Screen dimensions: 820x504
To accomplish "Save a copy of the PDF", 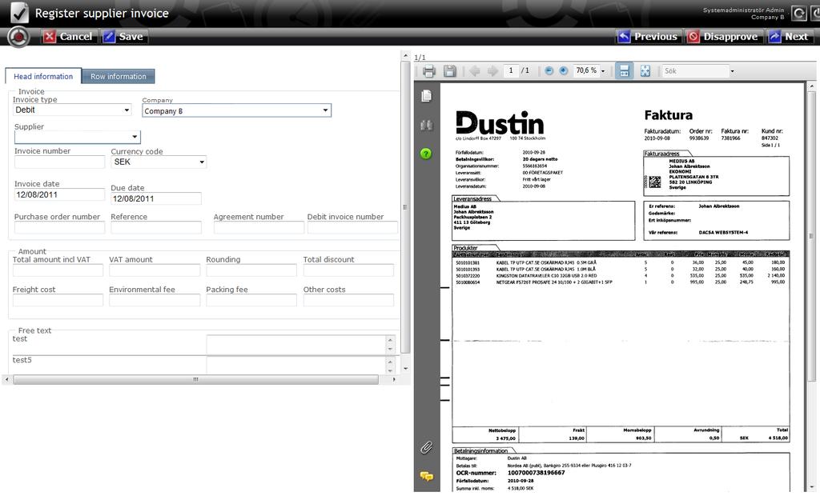I will [x=450, y=71].
